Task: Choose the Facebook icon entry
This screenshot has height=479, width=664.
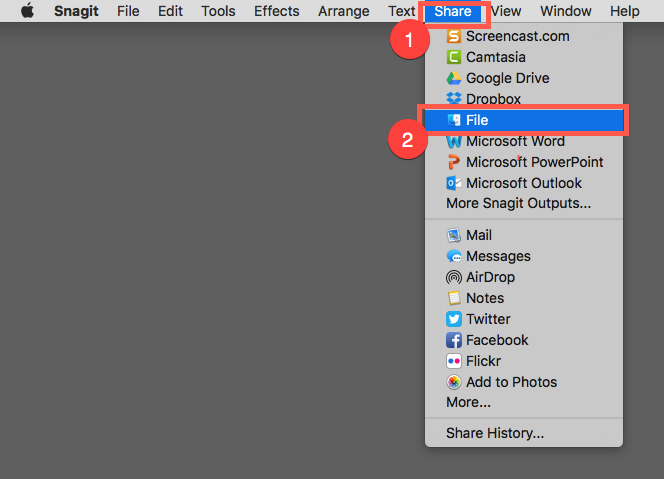Action: point(454,340)
